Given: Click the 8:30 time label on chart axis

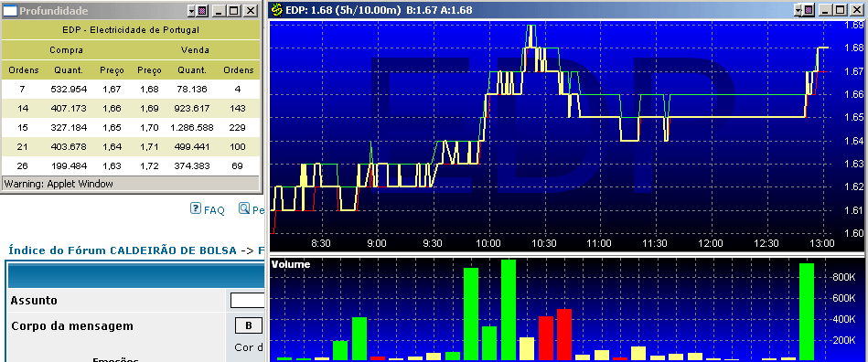Looking at the screenshot, I should (320, 243).
